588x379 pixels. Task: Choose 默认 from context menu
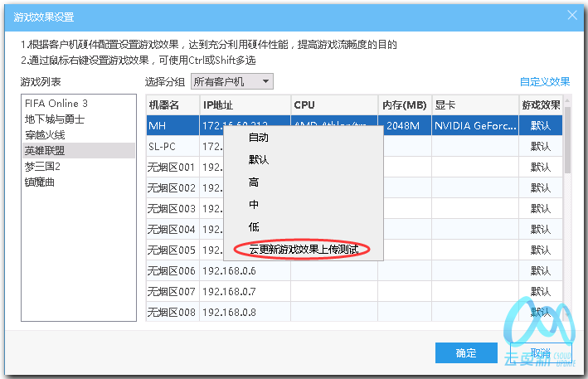click(x=304, y=160)
